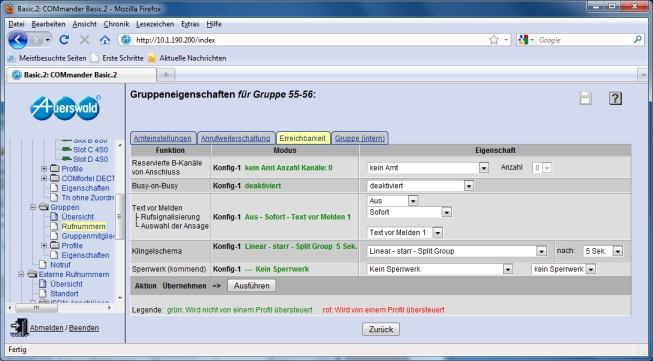Open Gruppenmitglieder tree entry
Screen dimensions: 653x361
88,236
